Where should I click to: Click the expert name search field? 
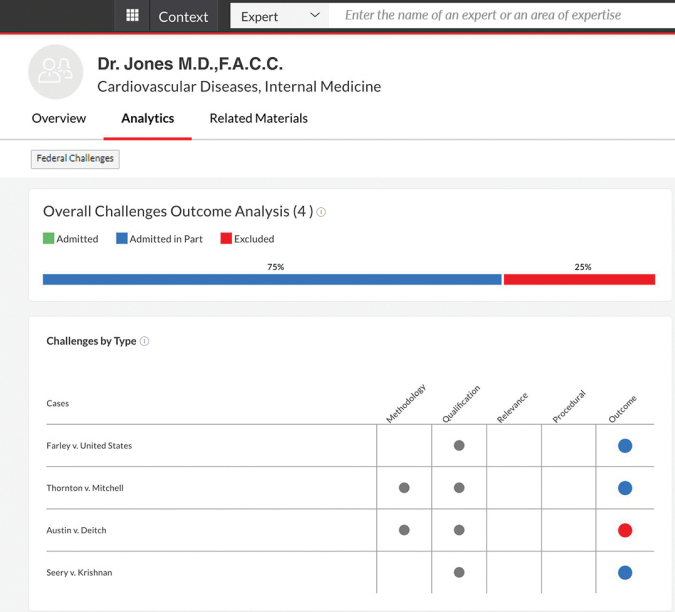(x=502, y=16)
